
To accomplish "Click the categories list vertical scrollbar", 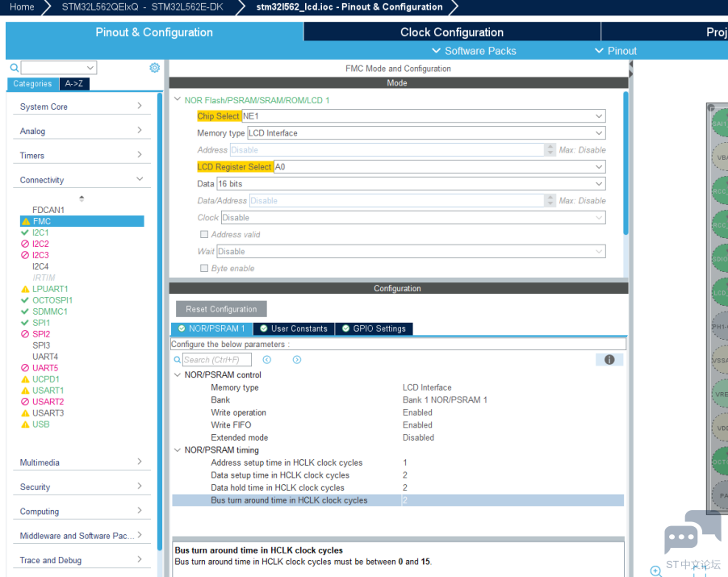I will 160,322.
